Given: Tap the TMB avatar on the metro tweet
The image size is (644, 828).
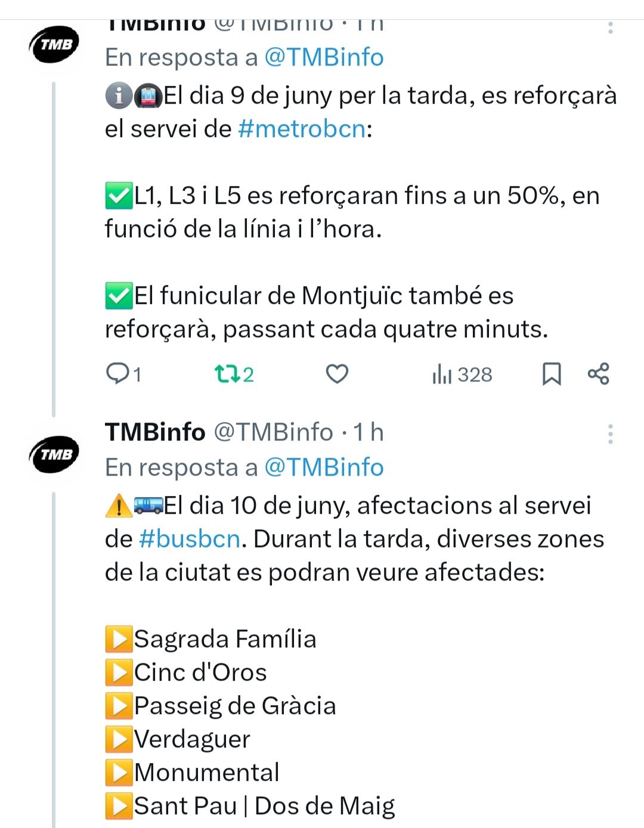Looking at the screenshot, I should 55,44.
